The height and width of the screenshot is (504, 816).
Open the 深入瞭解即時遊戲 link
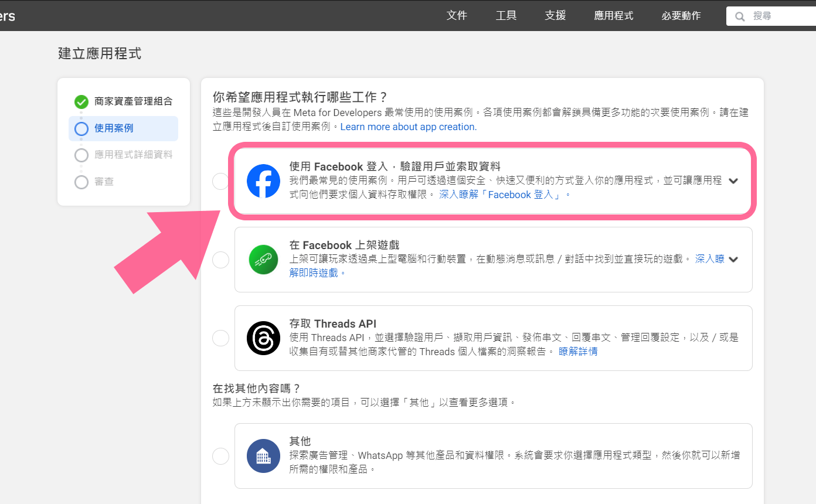[506, 265]
